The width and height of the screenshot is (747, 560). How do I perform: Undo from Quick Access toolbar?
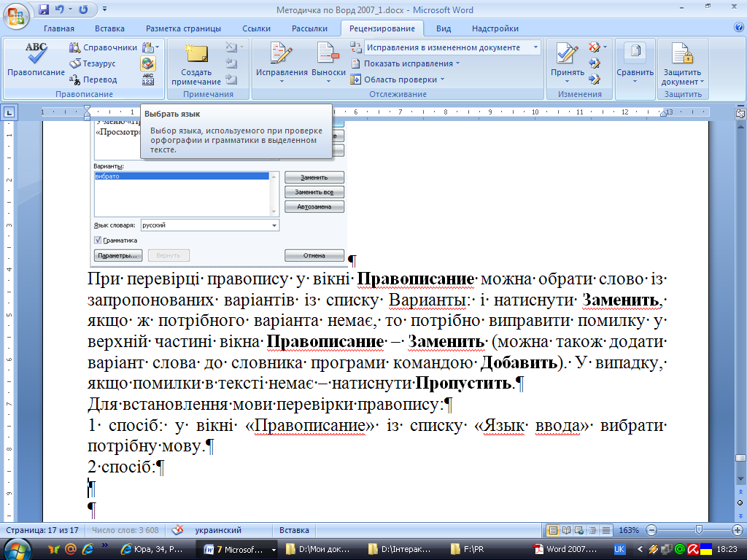(60, 9)
